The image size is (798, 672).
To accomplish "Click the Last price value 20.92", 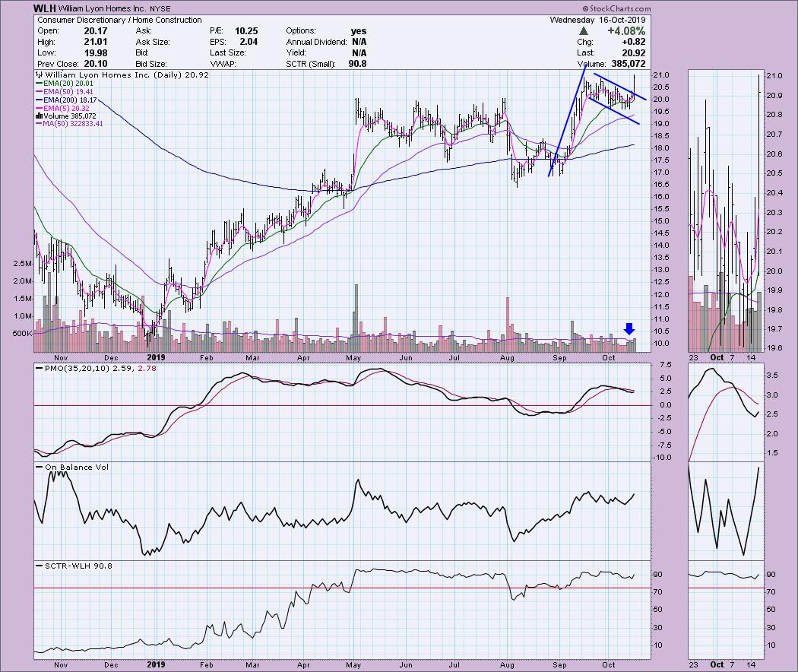I will tap(634, 53).
